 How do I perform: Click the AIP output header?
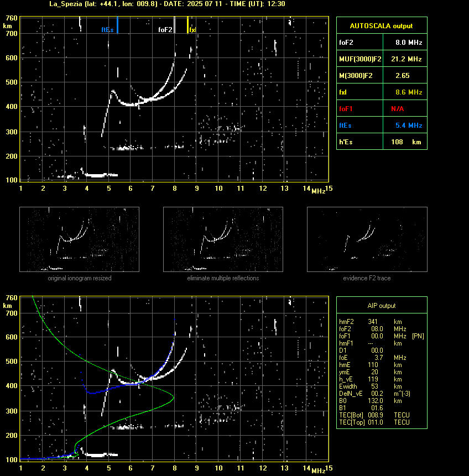[x=382, y=306]
